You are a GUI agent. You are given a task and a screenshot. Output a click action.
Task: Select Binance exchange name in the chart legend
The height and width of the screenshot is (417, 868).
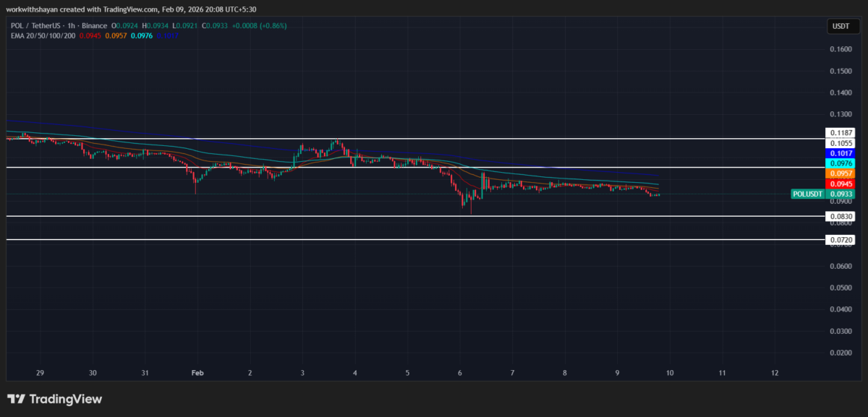coord(93,25)
